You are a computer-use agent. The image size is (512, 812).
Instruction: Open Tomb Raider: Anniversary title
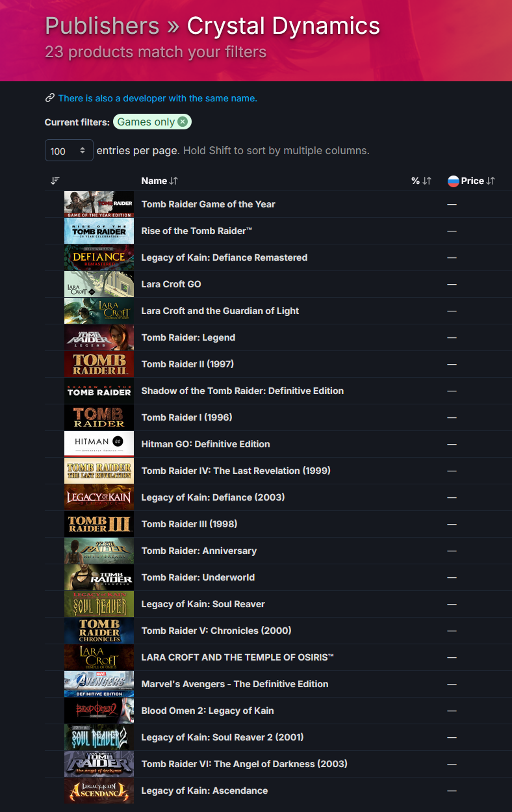(x=199, y=551)
